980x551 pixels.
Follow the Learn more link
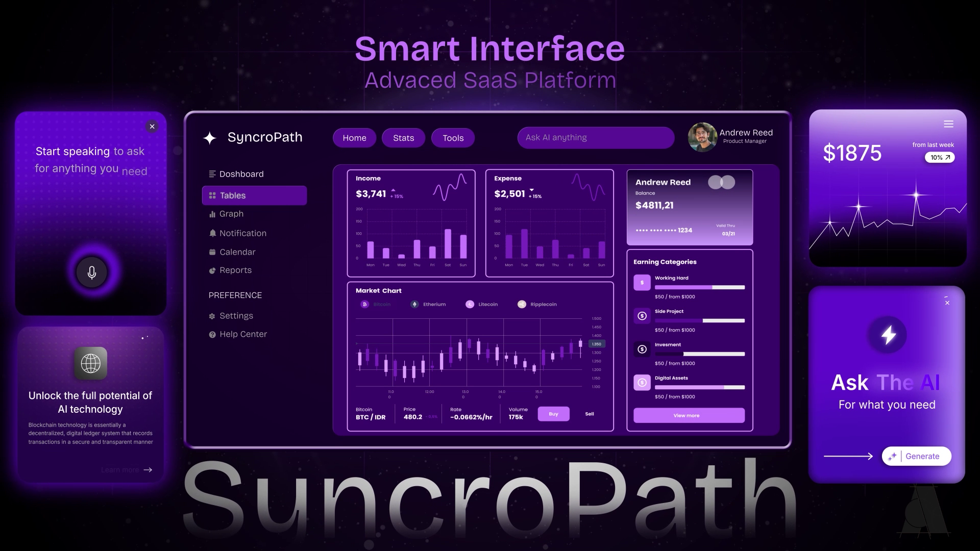127,470
